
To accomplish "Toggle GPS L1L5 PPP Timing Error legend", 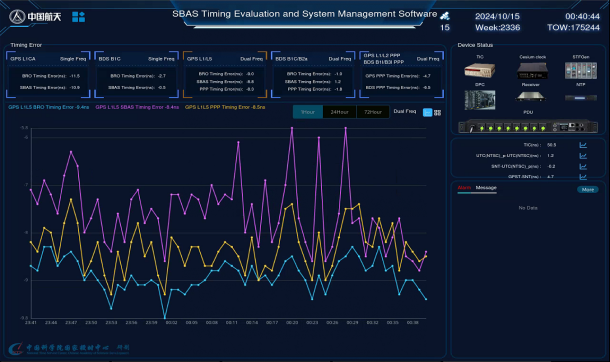I will pos(225,107).
